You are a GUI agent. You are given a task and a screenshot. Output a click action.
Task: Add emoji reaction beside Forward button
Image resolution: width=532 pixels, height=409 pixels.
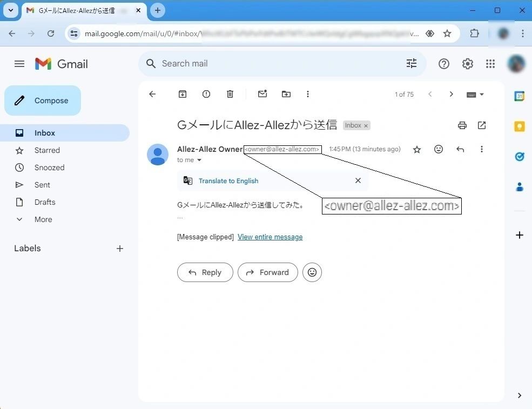click(312, 272)
